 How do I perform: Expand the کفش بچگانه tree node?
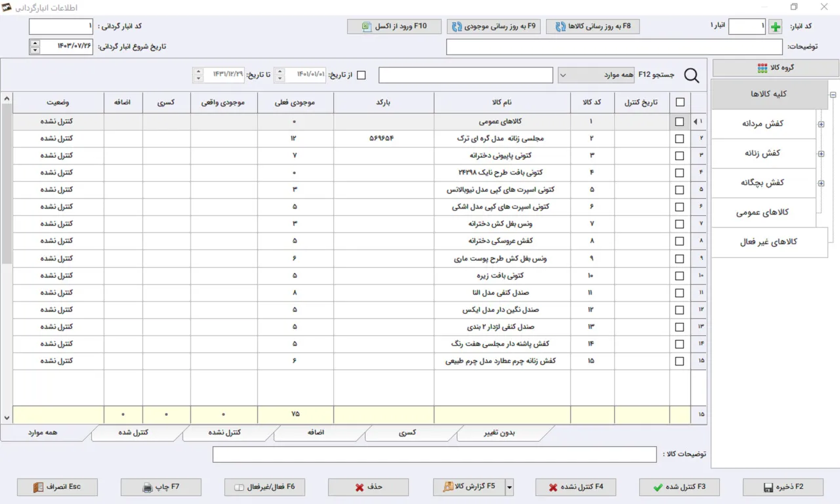[x=822, y=183]
